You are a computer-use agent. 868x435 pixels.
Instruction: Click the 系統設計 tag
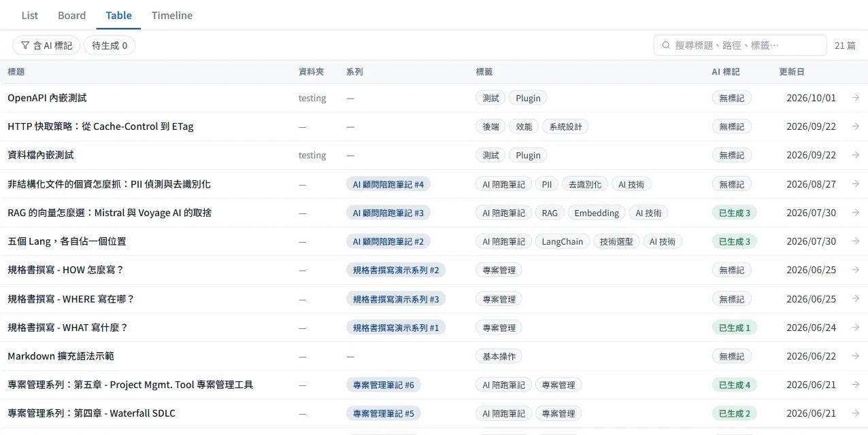coord(565,126)
